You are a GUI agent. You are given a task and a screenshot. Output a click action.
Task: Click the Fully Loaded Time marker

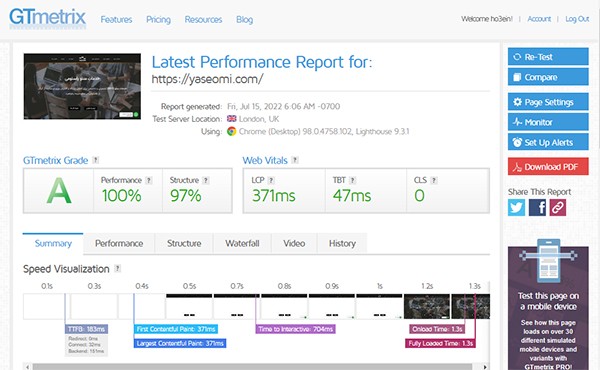pos(440,343)
